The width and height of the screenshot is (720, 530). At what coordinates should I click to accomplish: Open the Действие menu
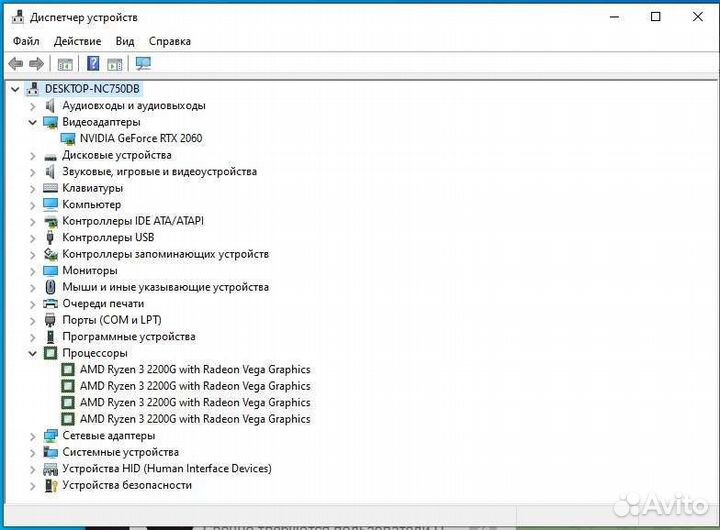tap(77, 41)
